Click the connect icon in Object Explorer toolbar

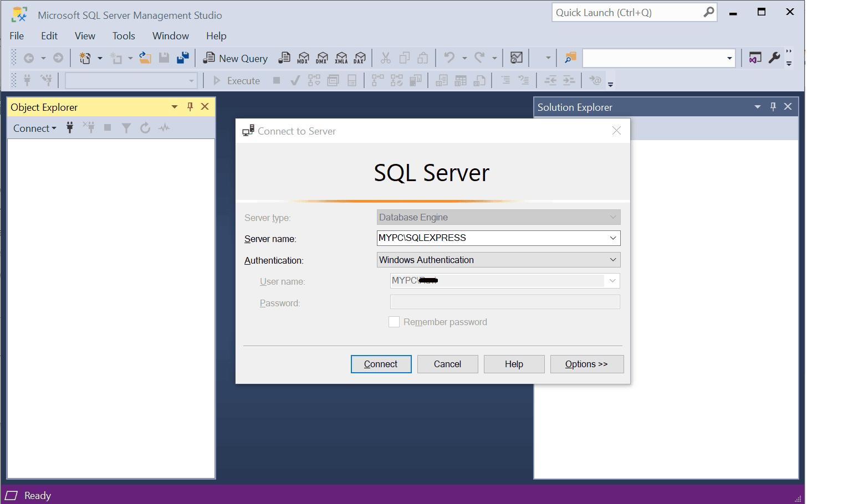point(70,128)
